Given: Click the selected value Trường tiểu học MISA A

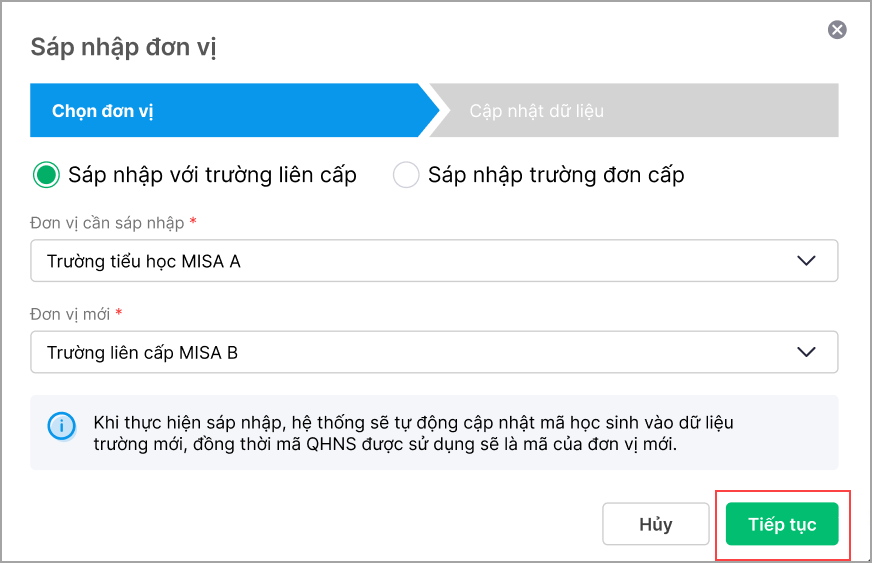Looking at the screenshot, I should pos(144,262).
